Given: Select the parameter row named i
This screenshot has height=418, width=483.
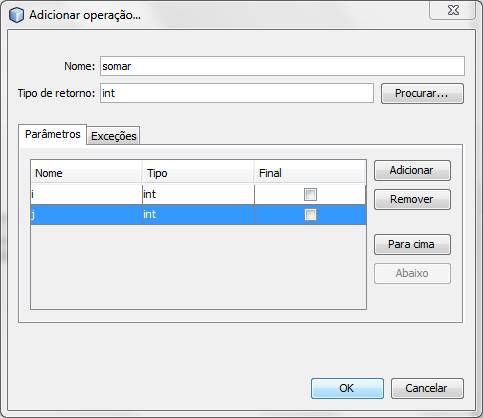Looking at the screenshot, I should [x=198, y=194].
